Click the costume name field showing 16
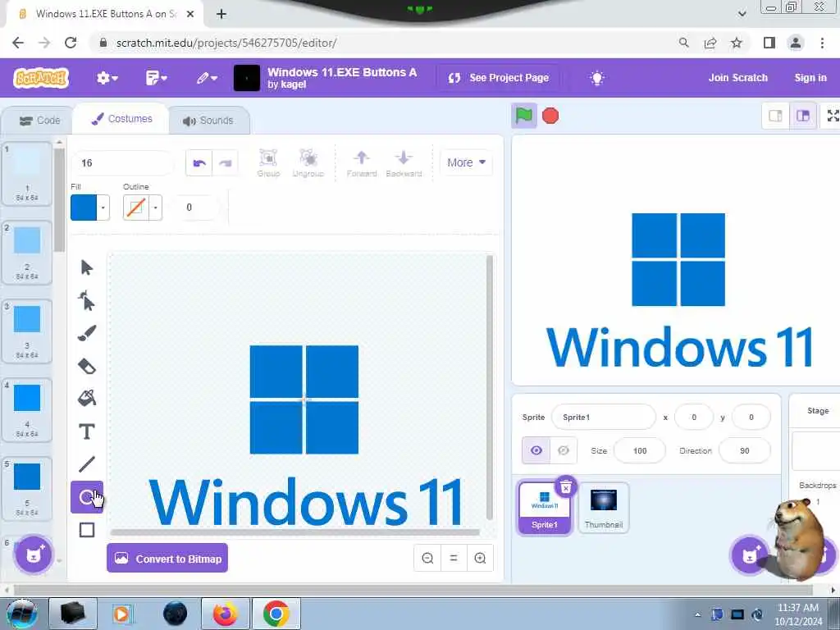This screenshot has height=630, width=840. tap(123, 163)
